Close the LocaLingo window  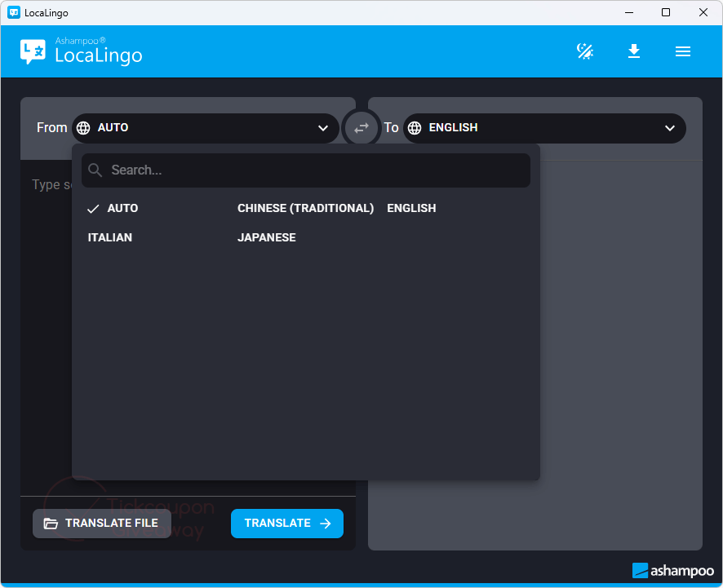coord(703,12)
